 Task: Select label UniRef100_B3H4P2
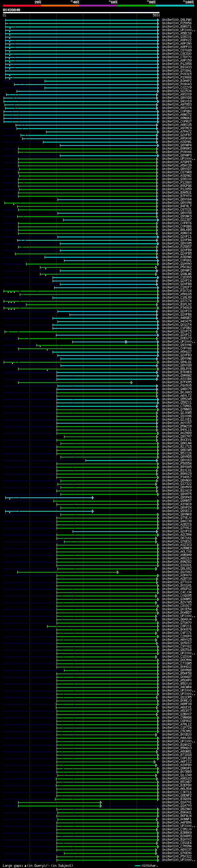point(176,81)
